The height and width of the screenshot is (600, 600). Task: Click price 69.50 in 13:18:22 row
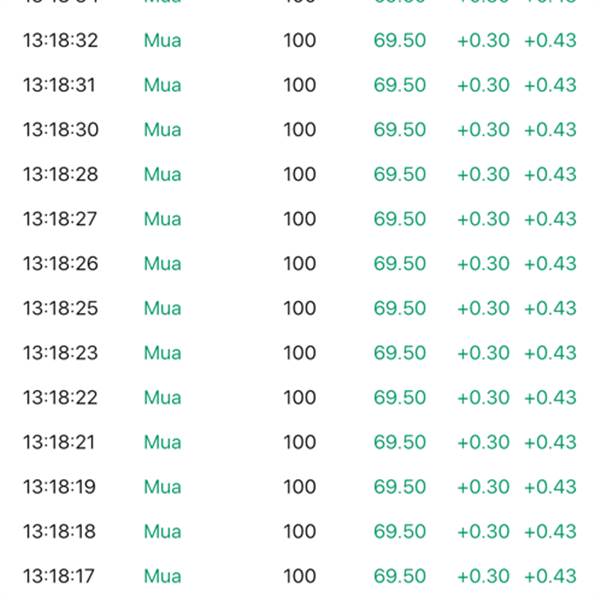point(399,398)
